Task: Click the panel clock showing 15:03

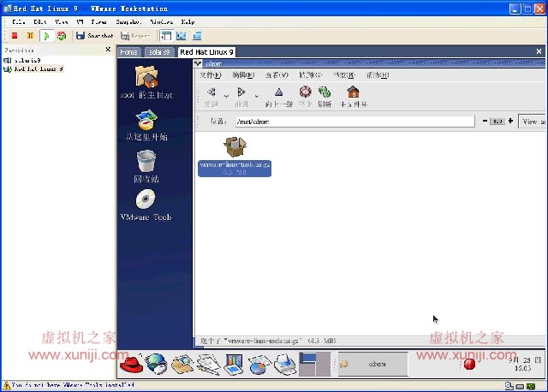Action: 524,364
